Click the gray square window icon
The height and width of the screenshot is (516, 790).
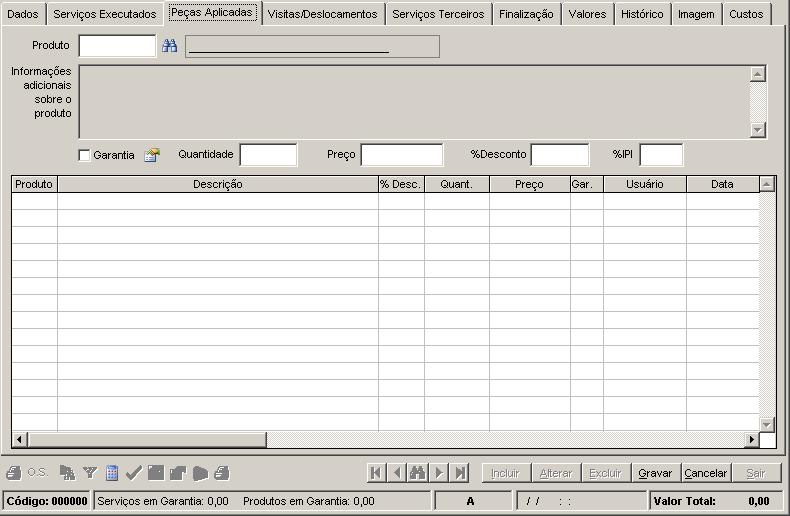pyautogui.click(x=156, y=473)
